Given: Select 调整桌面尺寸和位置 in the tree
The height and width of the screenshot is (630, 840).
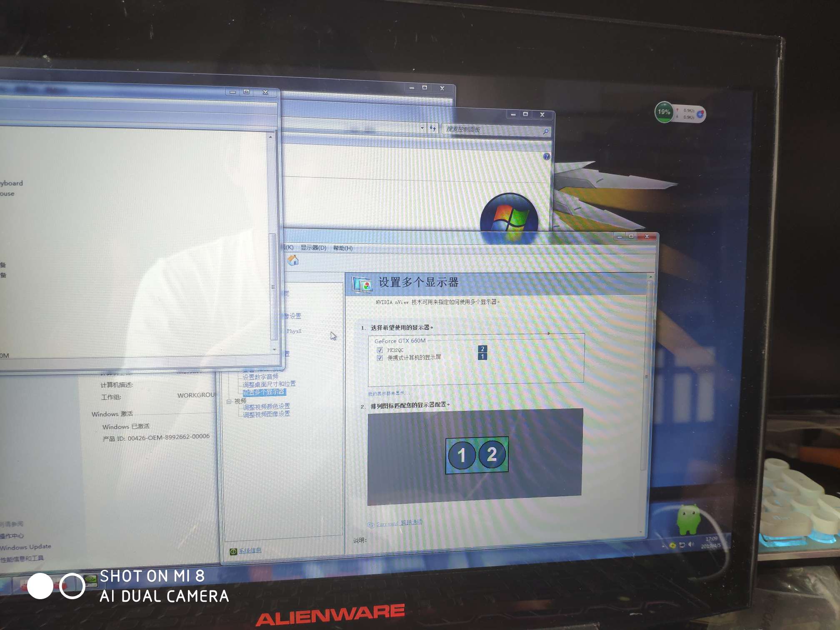Looking at the screenshot, I should pyautogui.click(x=269, y=384).
